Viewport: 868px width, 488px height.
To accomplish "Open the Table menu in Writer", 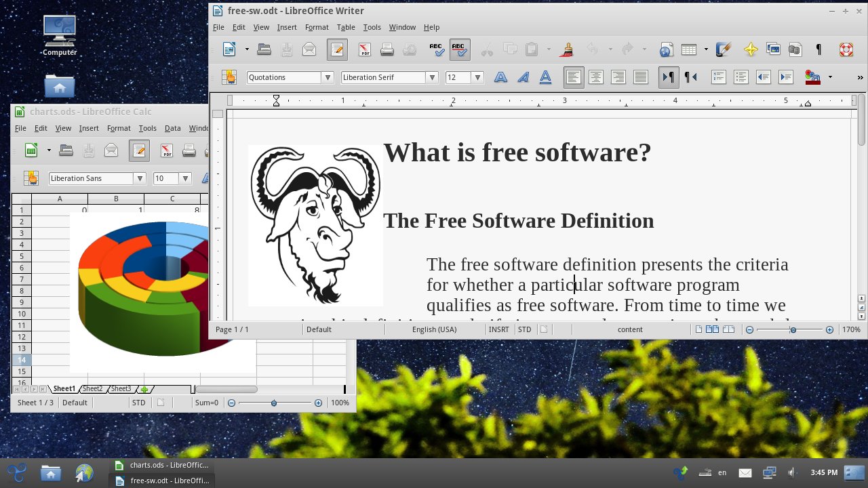I will (x=346, y=27).
